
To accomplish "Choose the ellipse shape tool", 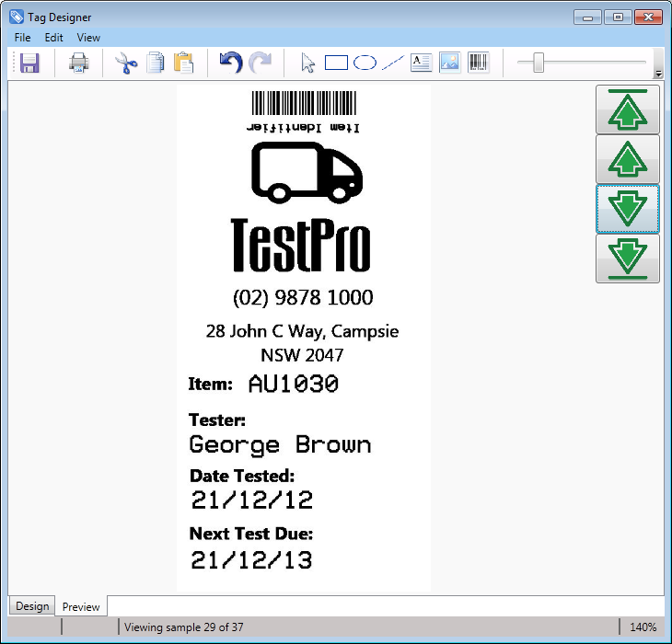I will pyautogui.click(x=365, y=63).
